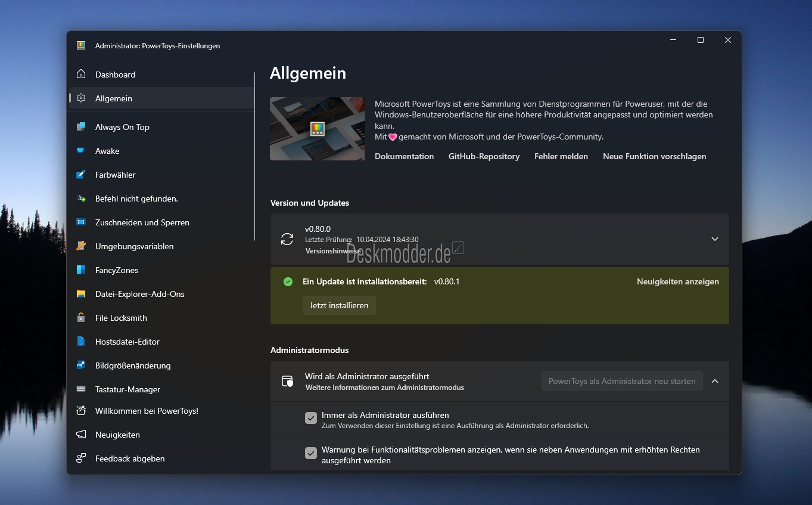Image resolution: width=812 pixels, height=505 pixels.
Task: Click the Bildgrößenänderung icon
Action: point(81,365)
